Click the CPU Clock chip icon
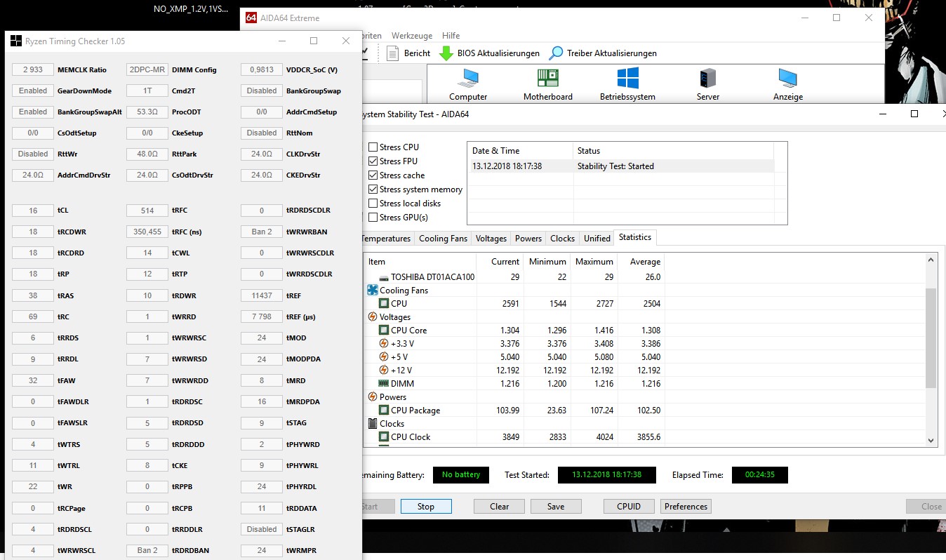 [384, 436]
